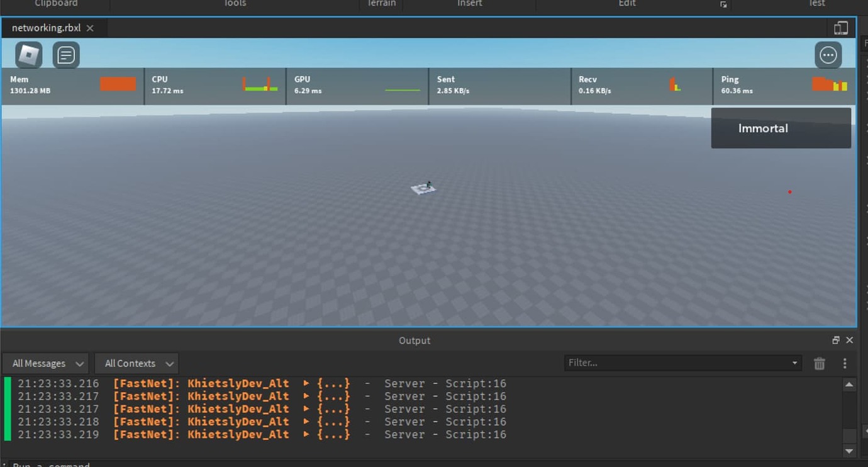This screenshot has height=467, width=868.
Task: Click the timestamp 21:23:33.216
Action: tap(58, 383)
